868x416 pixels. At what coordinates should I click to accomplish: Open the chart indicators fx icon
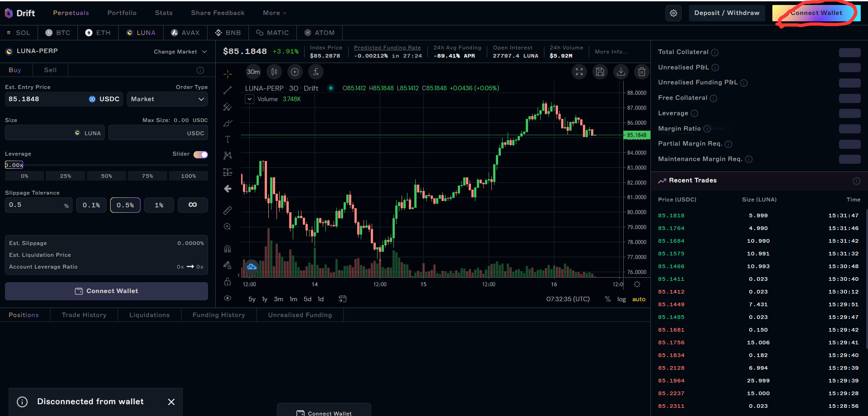point(316,72)
